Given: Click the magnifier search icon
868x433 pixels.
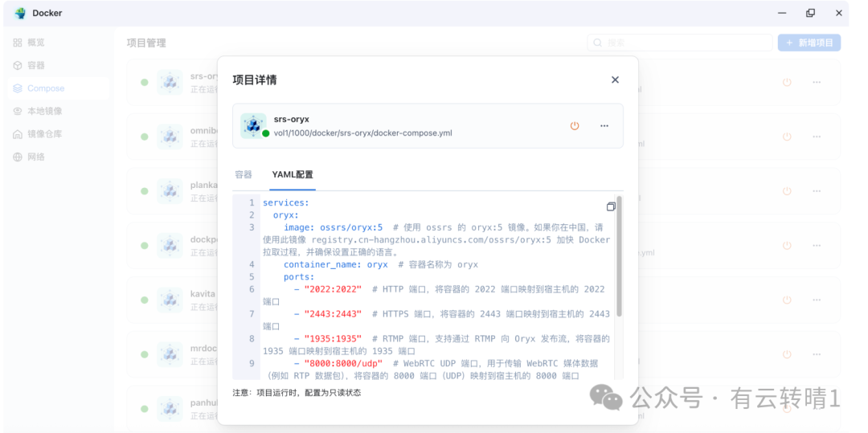Looking at the screenshot, I should (x=598, y=43).
